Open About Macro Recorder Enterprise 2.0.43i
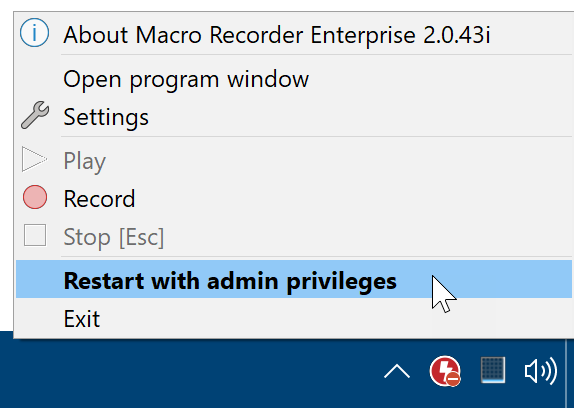Viewport: 574px width, 408px height. point(276,35)
